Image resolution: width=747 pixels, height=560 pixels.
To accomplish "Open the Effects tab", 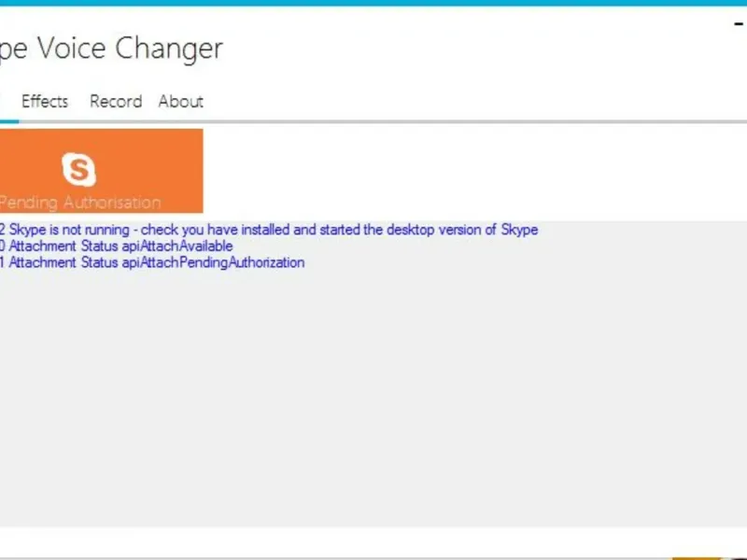I will coord(45,101).
